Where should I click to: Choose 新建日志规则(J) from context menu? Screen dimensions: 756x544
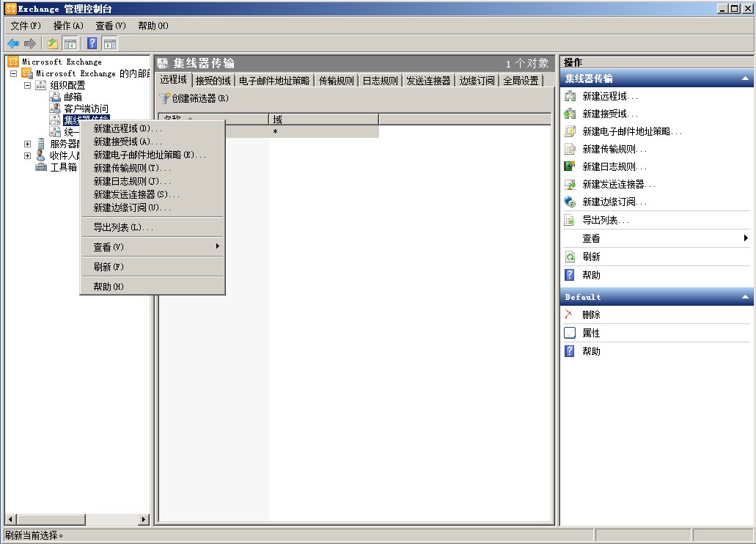click(x=153, y=181)
